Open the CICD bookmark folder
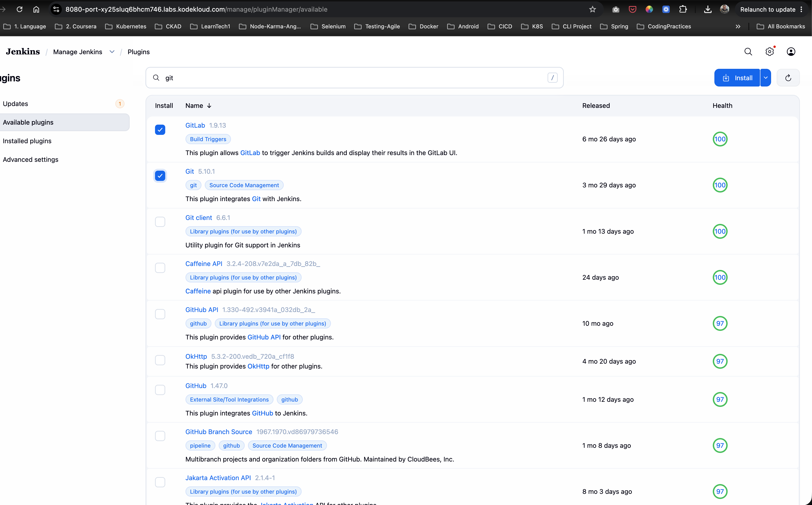This screenshot has width=812, height=505. coord(500,26)
